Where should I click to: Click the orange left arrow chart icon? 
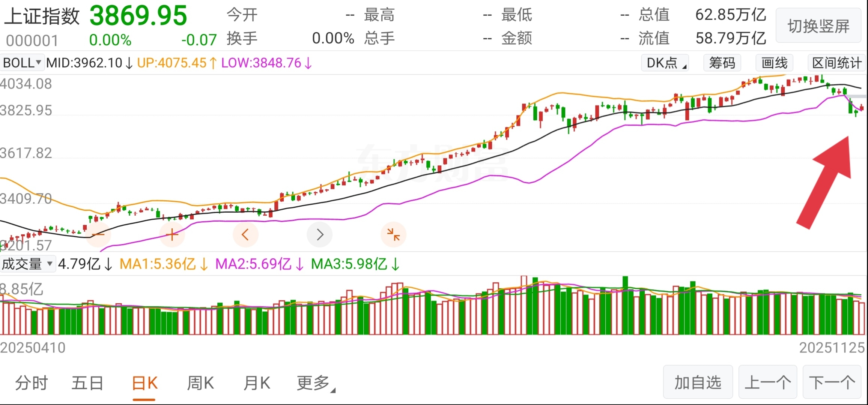pyautogui.click(x=245, y=235)
